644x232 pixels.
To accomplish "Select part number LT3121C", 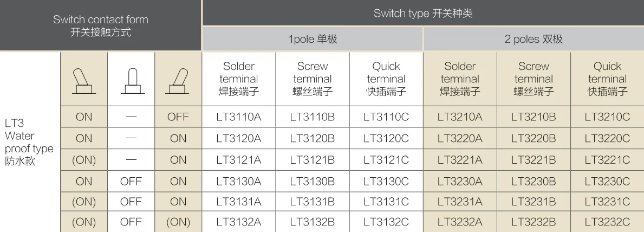I will coord(386,160).
